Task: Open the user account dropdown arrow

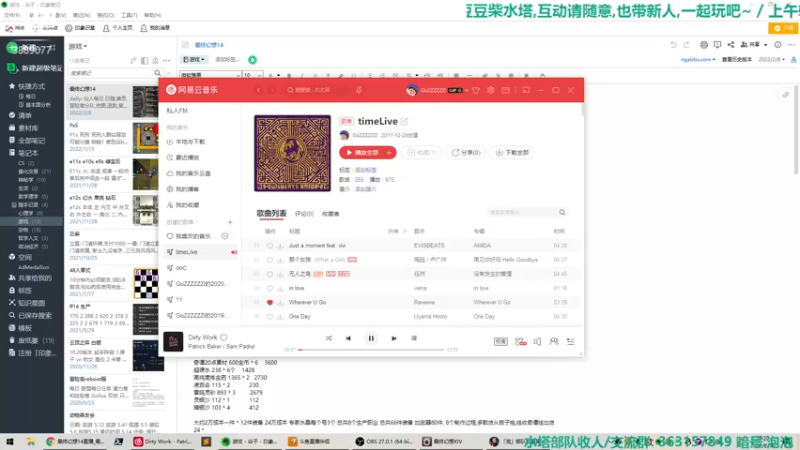Action: click(466, 90)
